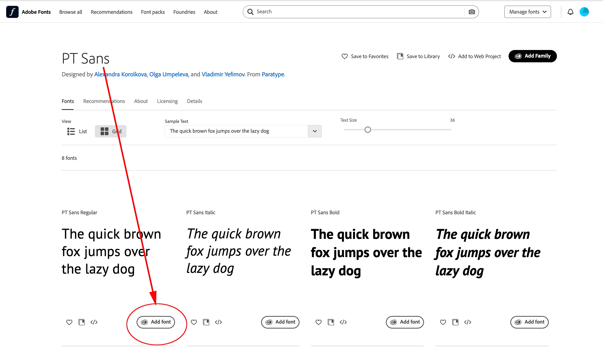Open the user profile avatar

tap(584, 12)
